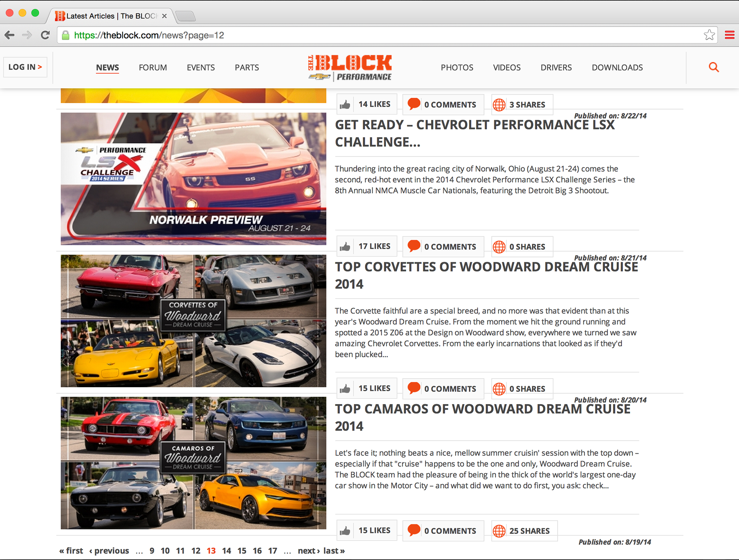Screen dimensions: 739x560
Task: Click the Corvettes of Woodward thumbnail
Action: [193, 321]
